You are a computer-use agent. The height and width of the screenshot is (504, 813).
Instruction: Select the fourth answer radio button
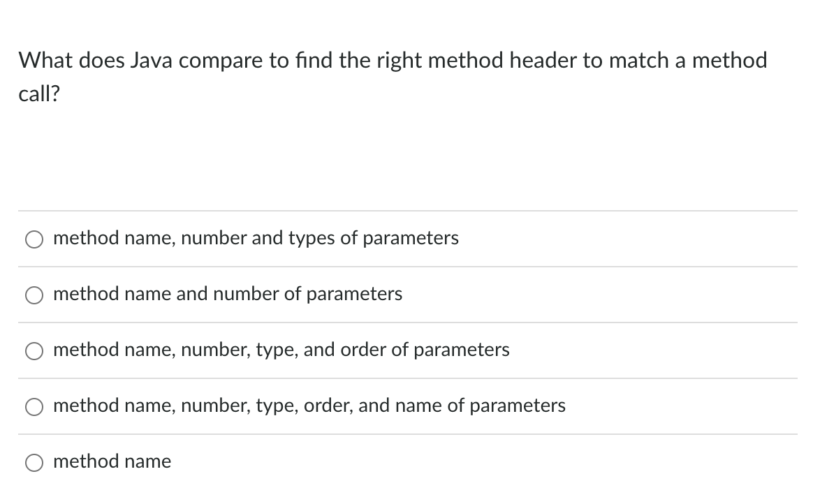point(34,406)
